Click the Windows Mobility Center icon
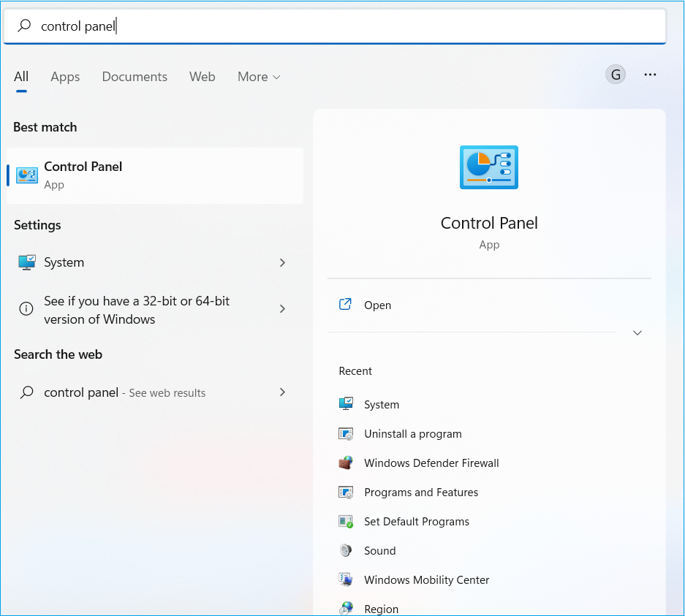685x616 pixels. [x=346, y=579]
